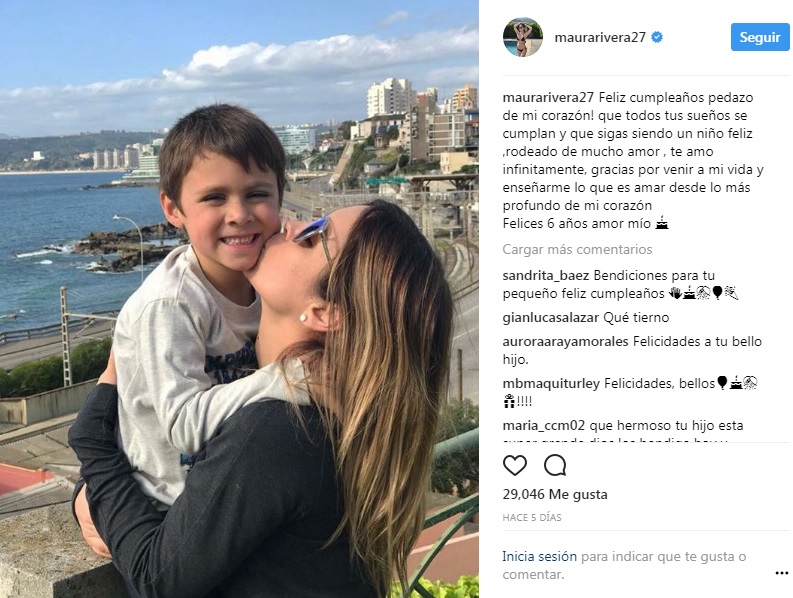
Task: Click the balloon emoji in mbmaquiturley's comment
Action: tap(722, 383)
